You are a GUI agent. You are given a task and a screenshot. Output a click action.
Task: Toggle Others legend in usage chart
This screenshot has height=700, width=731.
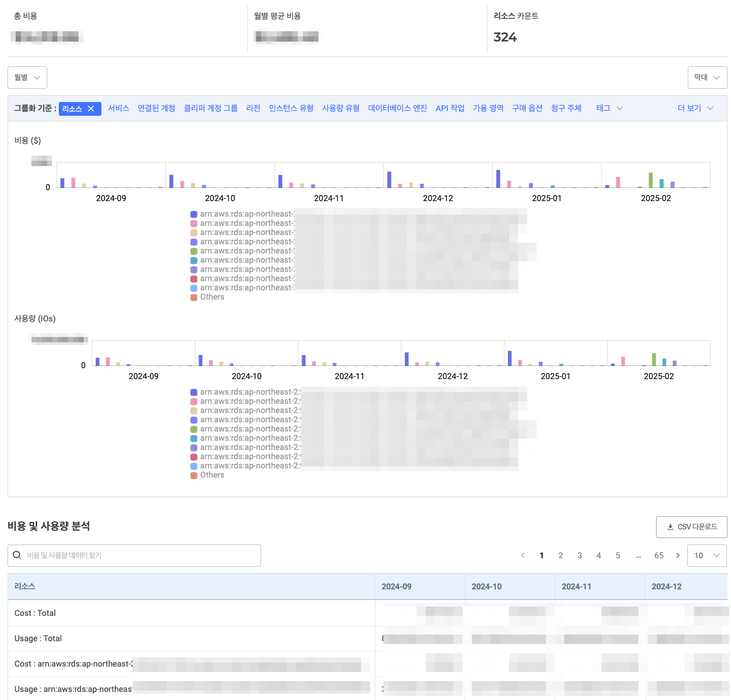208,475
